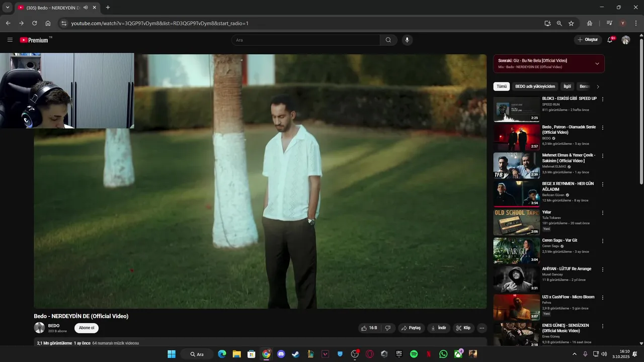Mute tab via speaker icon on tab
644x362 pixels.
(86, 8)
